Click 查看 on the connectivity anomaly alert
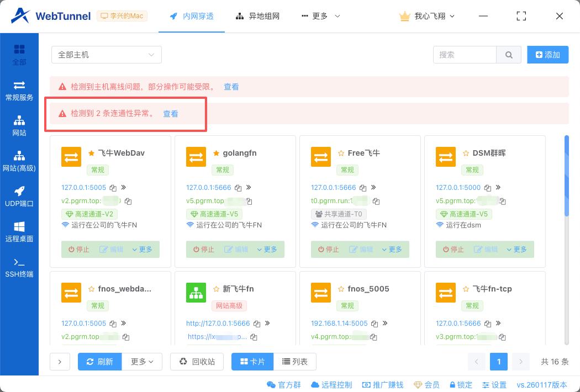 (x=171, y=114)
